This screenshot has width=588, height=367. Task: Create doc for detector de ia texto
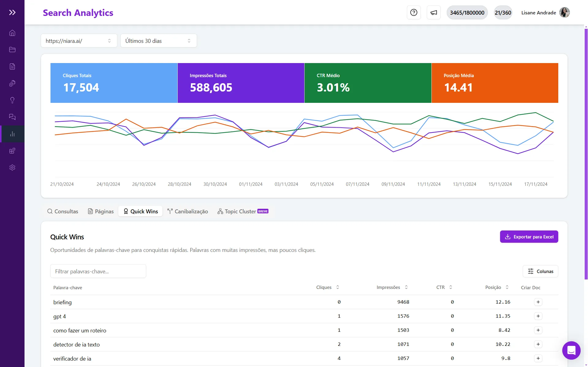[x=538, y=344]
